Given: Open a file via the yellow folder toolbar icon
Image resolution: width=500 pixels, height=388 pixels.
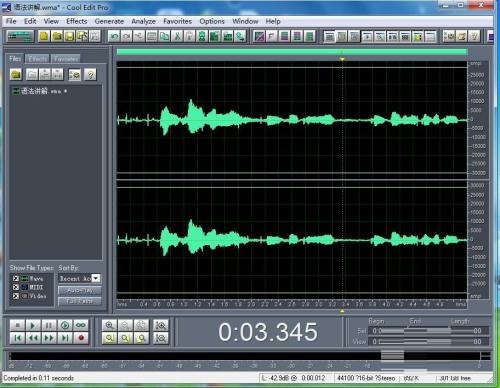Looking at the screenshot, I should click(57, 36).
